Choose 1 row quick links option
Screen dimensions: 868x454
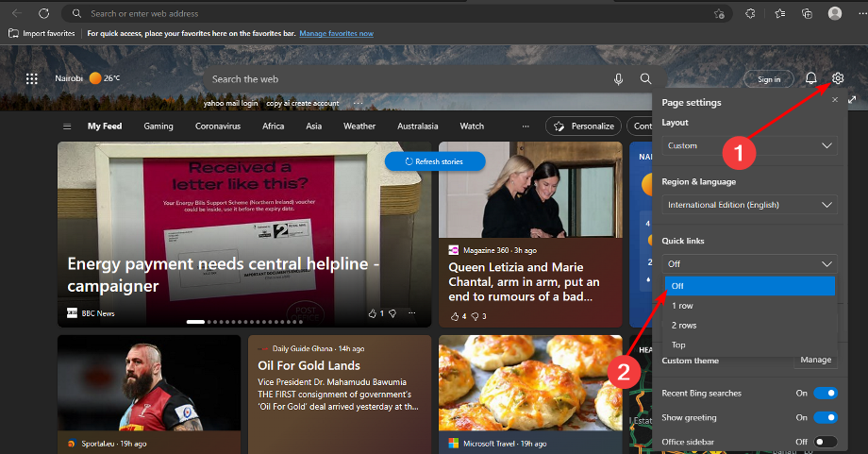pos(749,306)
